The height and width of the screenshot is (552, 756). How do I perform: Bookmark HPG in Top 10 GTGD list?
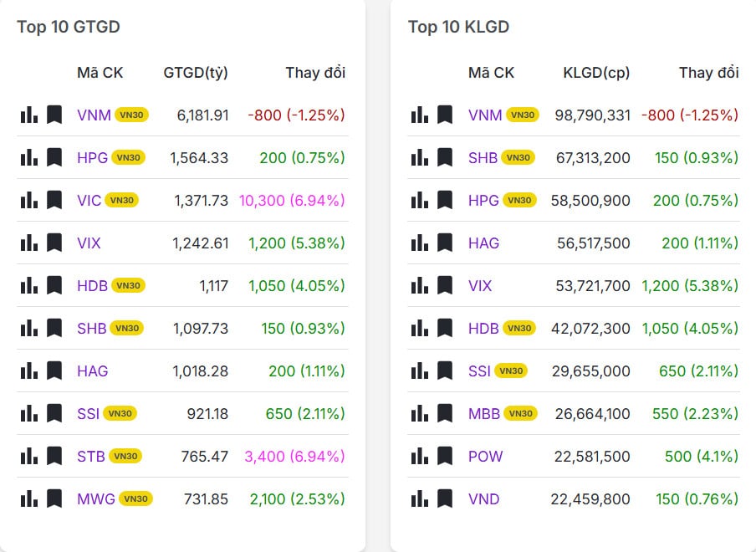pyautogui.click(x=54, y=157)
